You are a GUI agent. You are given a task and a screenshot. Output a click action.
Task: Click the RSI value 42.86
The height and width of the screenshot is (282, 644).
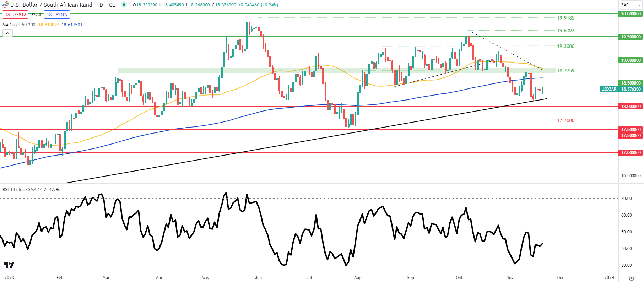coord(55,190)
